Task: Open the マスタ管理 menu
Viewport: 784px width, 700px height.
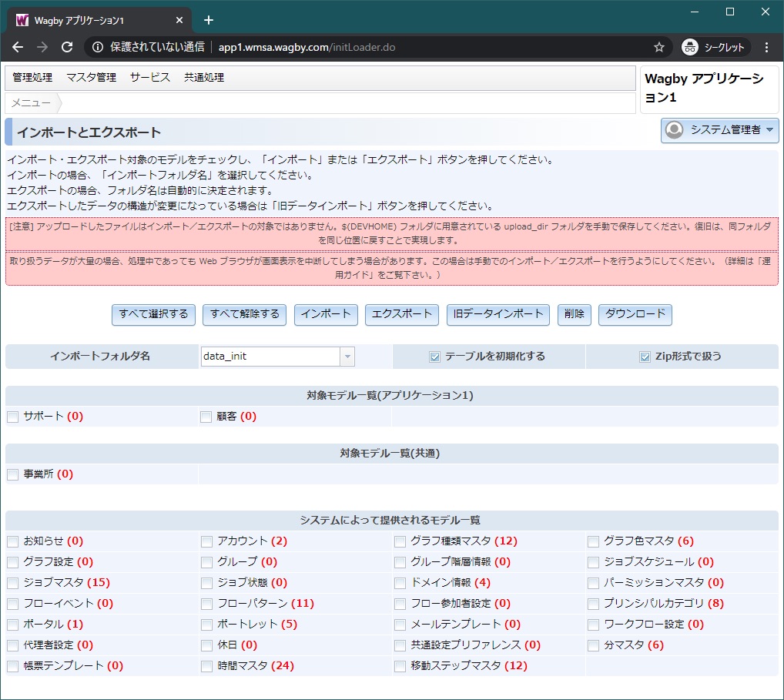Action: pyautogui.click(x=91, y=78)
